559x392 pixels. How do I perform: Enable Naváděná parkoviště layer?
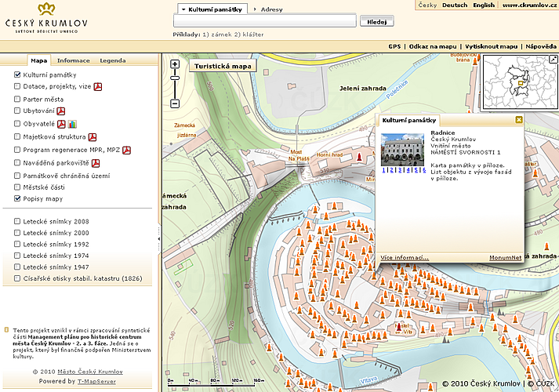tap(17, 162)
